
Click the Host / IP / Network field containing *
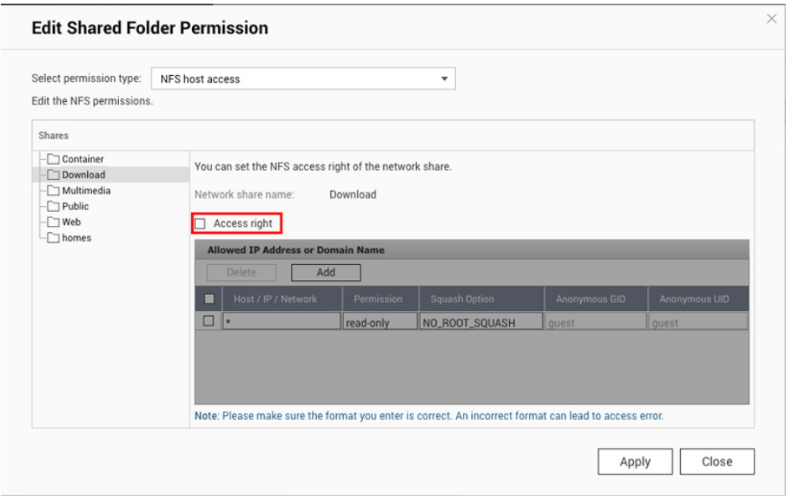click(x=281, y=321)
